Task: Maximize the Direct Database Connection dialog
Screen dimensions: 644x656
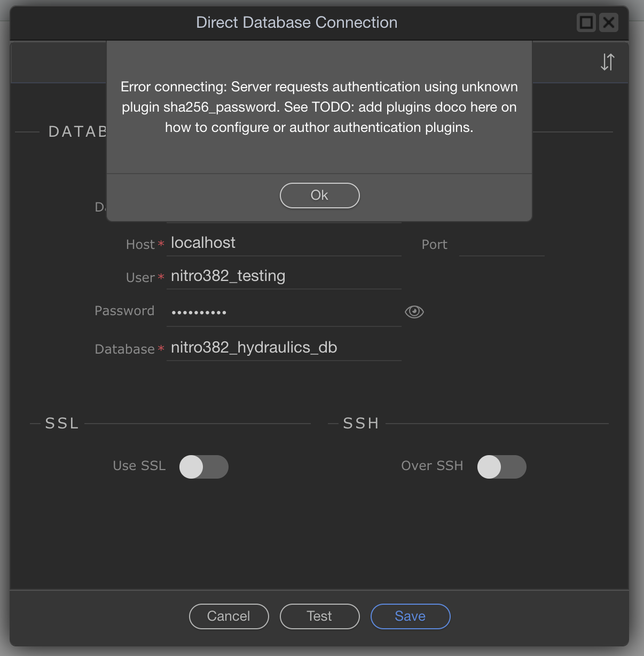Action: [586, 22]
